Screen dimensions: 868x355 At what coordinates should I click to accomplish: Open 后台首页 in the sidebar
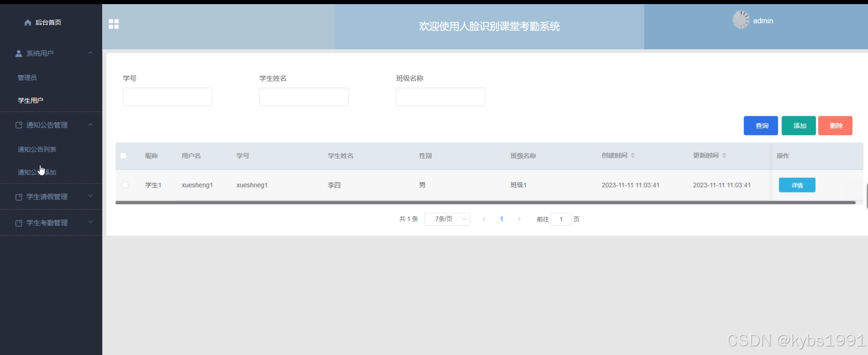click(x=48, y=22)
